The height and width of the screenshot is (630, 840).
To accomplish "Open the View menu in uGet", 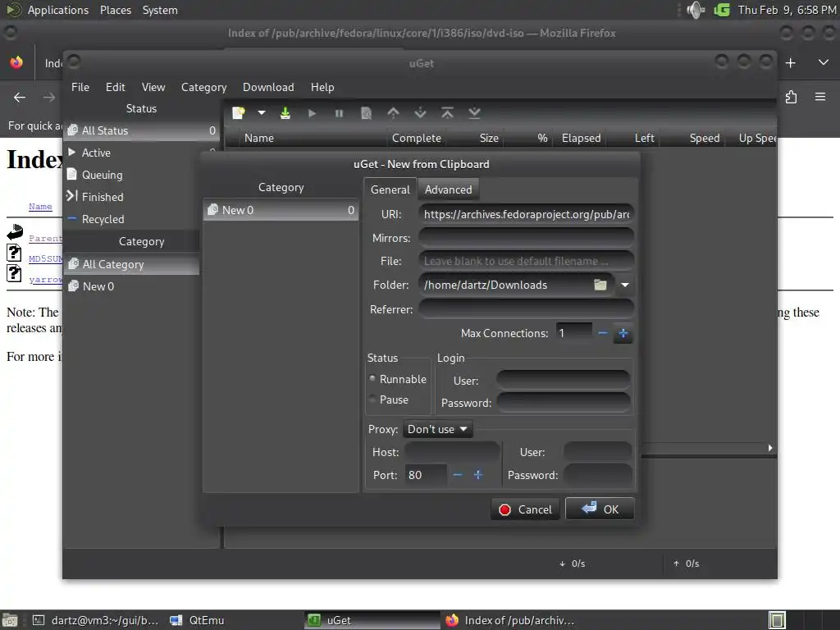I will 153,87.
